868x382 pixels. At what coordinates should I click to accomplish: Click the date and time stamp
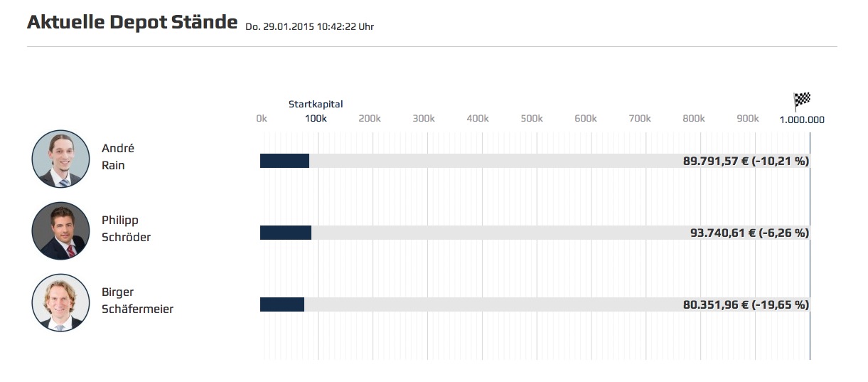309,27
